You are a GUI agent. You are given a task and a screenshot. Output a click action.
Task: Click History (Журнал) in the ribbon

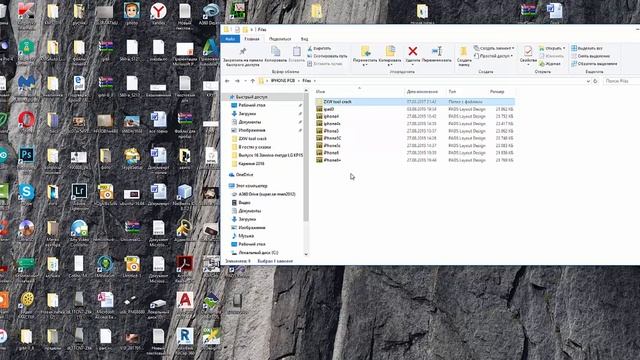tap(550, 64)
